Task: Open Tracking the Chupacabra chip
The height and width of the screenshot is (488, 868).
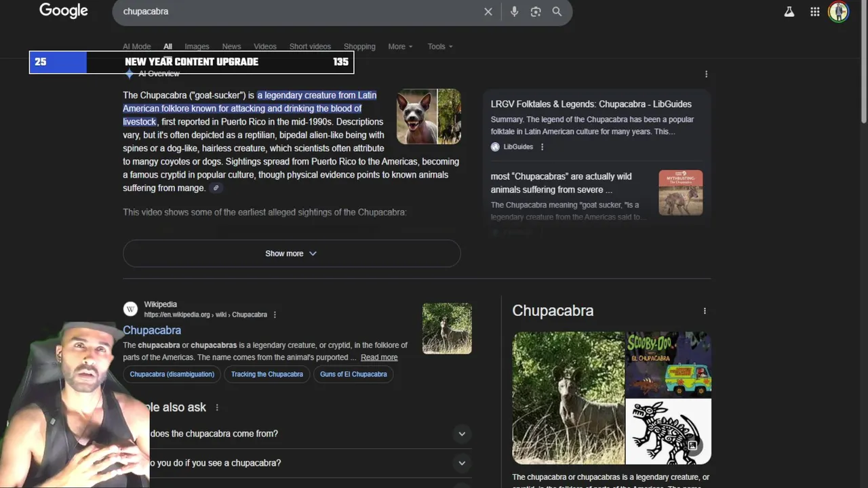Action: [x=267, y=374]
